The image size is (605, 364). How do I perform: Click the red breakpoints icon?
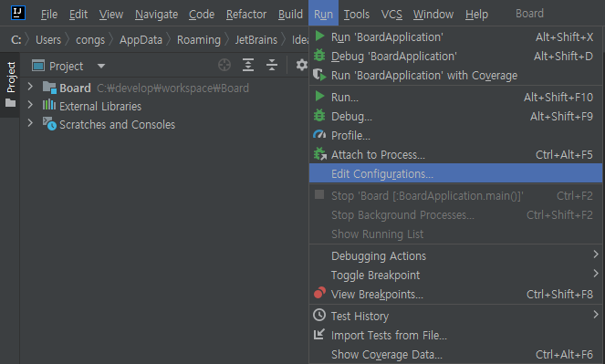pos(319,293)
